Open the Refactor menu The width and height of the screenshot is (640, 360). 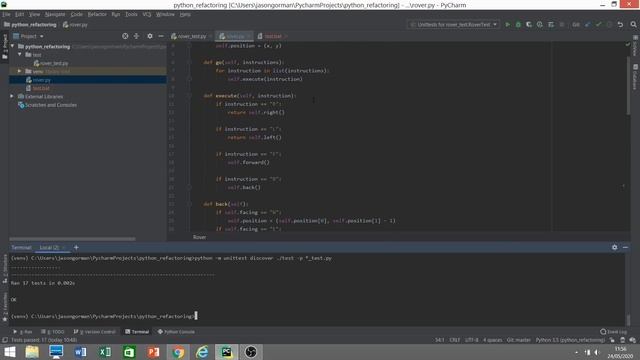click(97, 14)
